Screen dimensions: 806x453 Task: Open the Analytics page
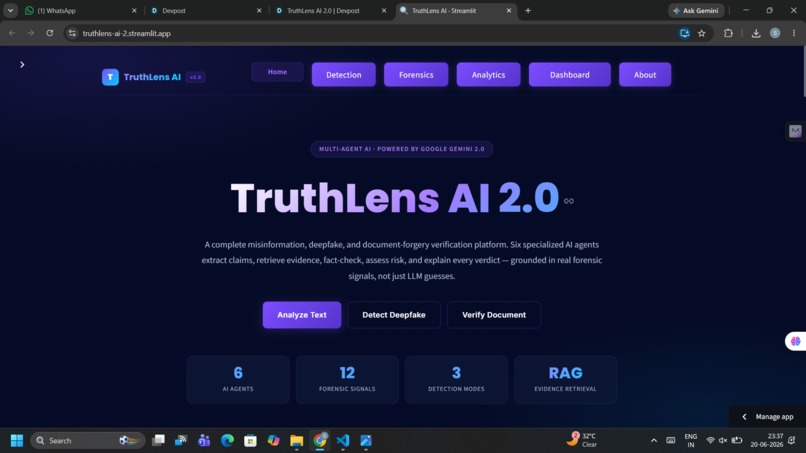488,75
